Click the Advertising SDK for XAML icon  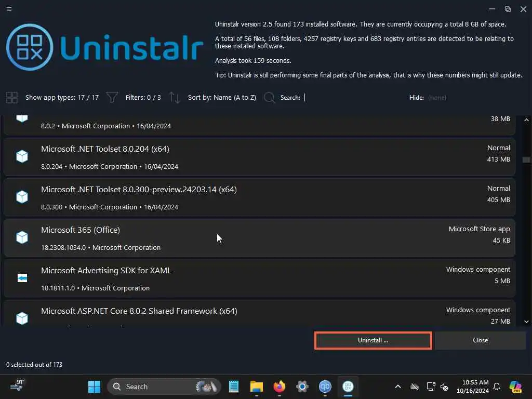[x=22, y=278]
